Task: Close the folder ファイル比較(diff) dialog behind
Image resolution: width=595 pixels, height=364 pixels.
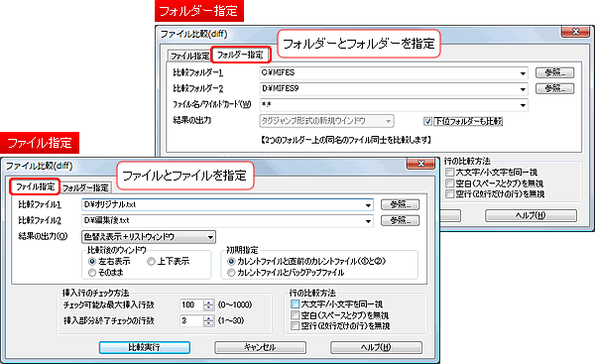Action: click(x=575, y=32)
